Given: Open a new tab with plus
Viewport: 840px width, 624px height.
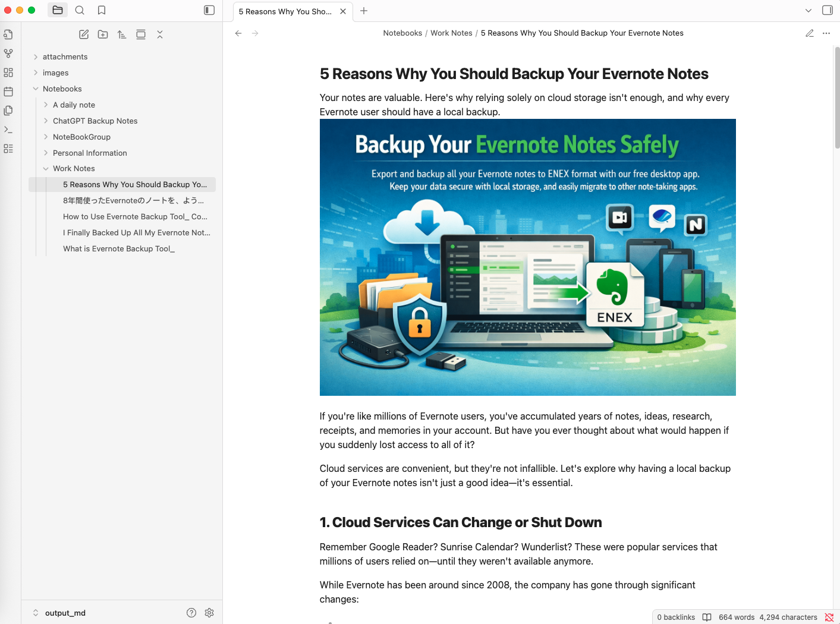Looking at the screenshot, I should tap(364, 11).
